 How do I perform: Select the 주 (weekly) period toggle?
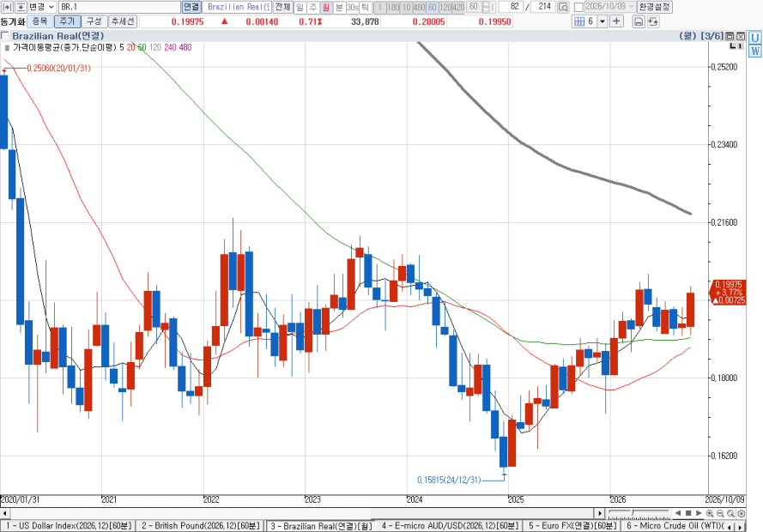[x=313, y=8]
